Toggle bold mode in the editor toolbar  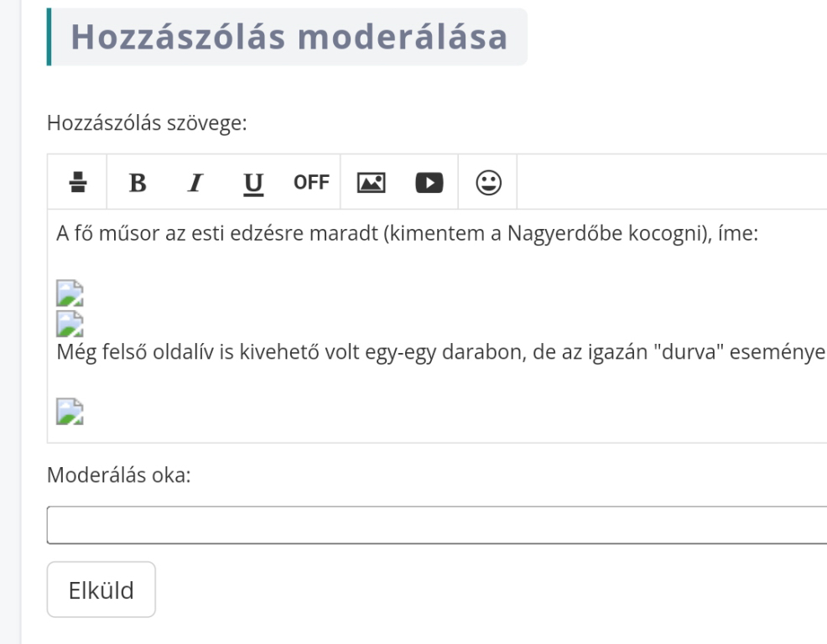(x=138, y=181)
